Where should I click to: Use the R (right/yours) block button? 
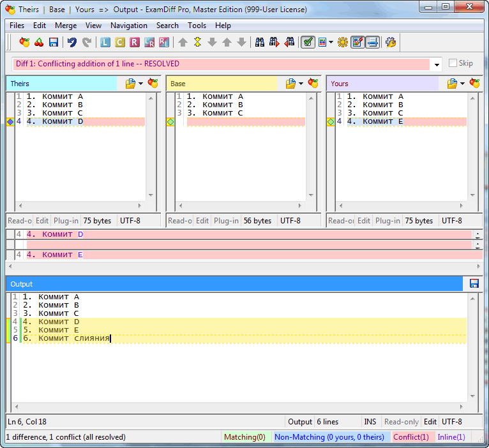tap(135, 42)
